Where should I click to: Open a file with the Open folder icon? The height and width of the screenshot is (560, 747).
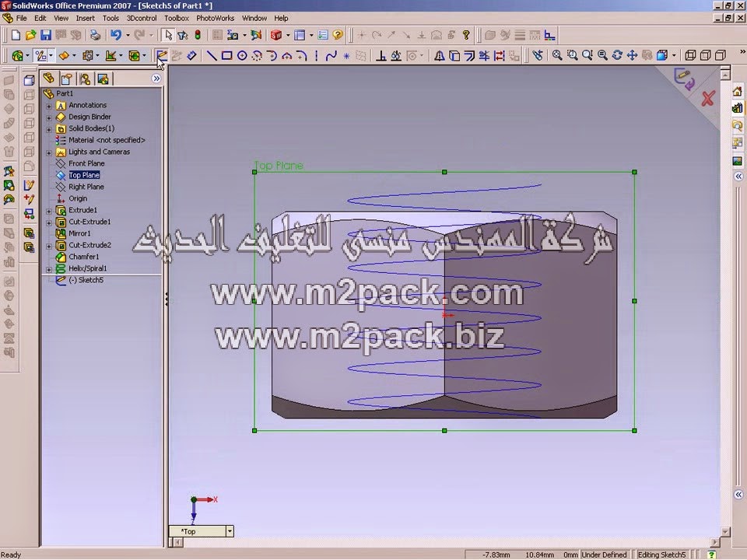tap(30, 35)
